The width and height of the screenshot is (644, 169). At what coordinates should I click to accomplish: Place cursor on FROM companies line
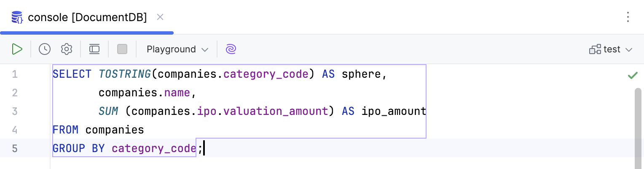click(x=98, y=130)
